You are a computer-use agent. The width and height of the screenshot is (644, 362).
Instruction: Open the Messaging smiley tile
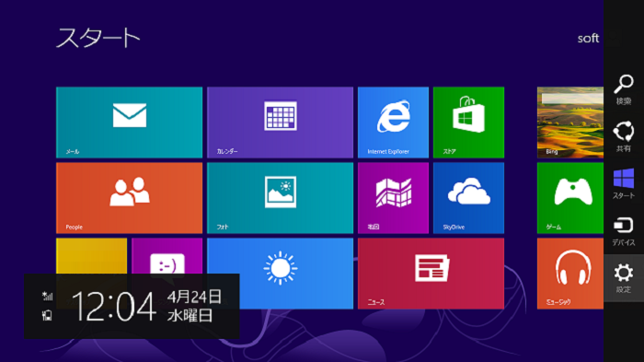click(167, 256)
